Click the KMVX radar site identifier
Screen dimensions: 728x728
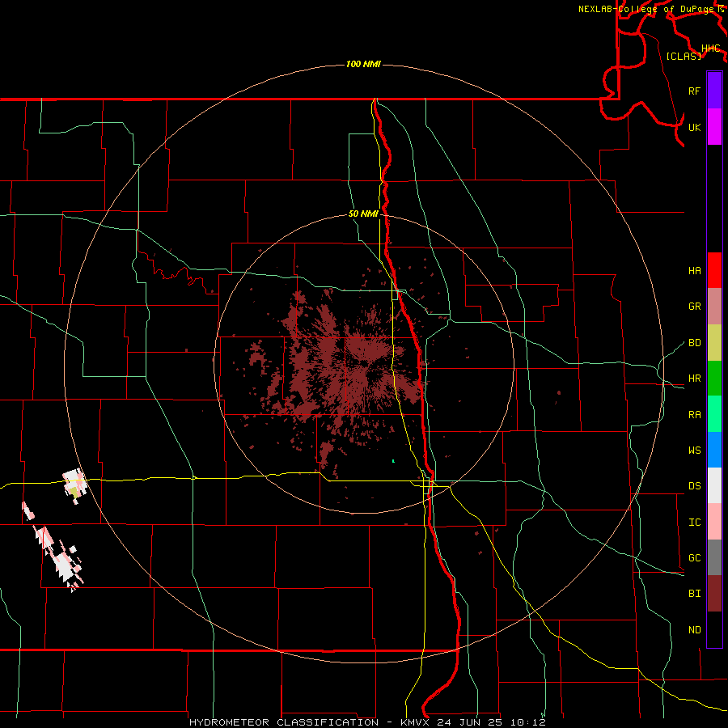pos(417,722)
